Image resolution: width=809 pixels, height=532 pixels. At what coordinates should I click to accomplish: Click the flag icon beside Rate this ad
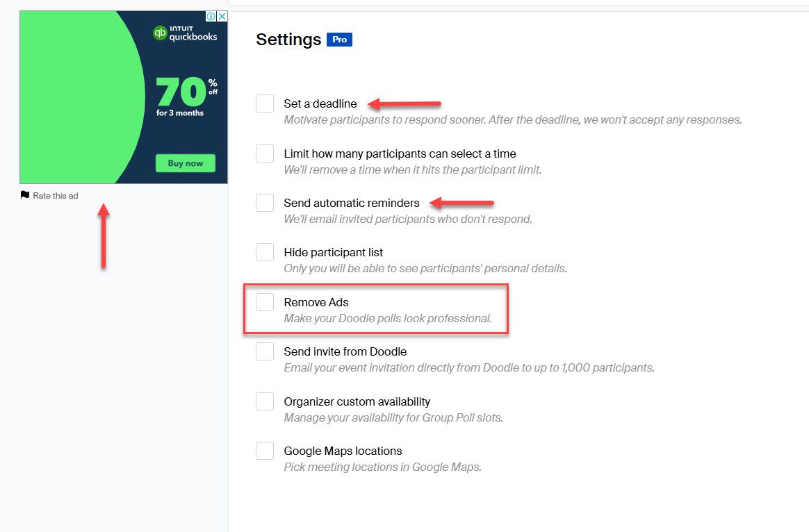pos(25,195)
